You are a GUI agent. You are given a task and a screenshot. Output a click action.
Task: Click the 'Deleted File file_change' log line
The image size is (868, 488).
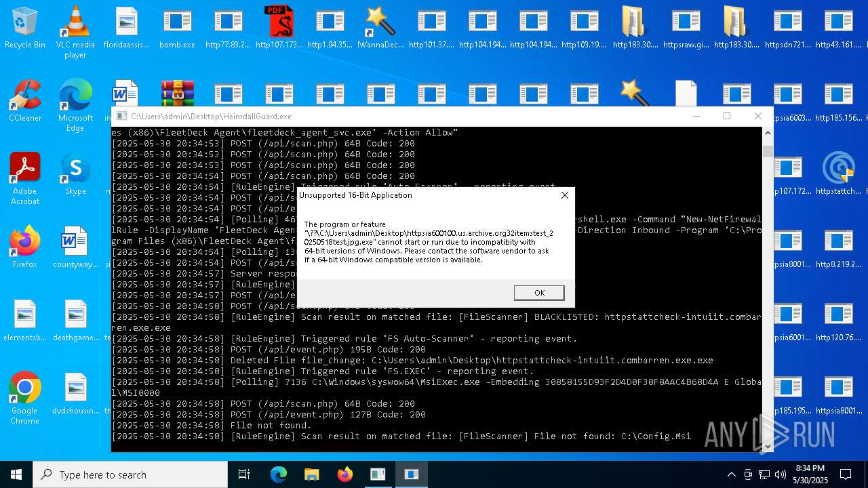412,360
